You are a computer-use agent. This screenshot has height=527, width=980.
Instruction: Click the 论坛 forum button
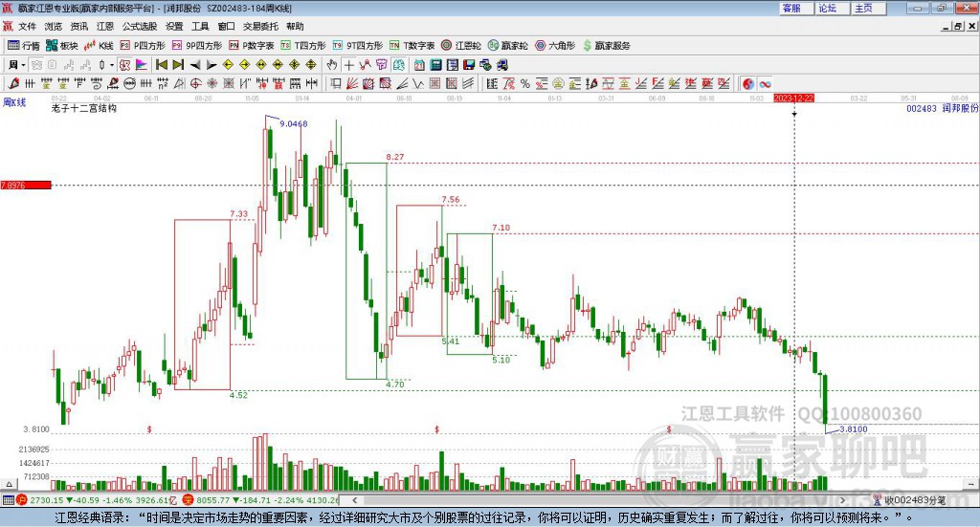point(828,8)
